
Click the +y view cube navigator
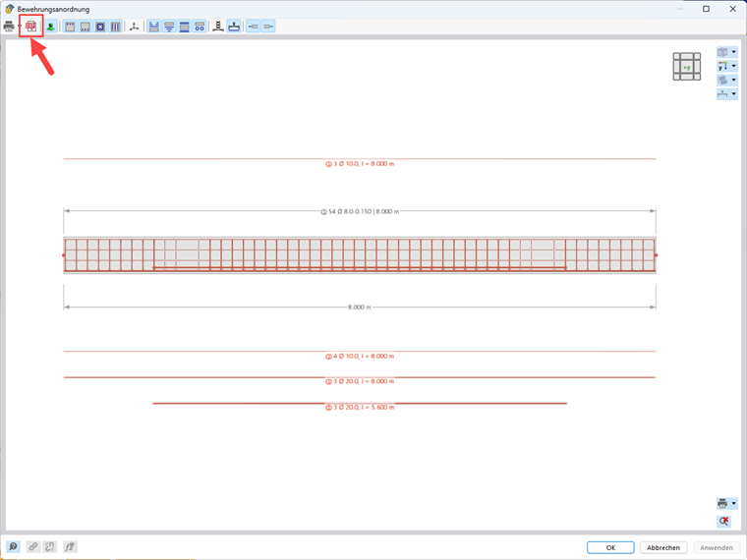pos(686,67)
